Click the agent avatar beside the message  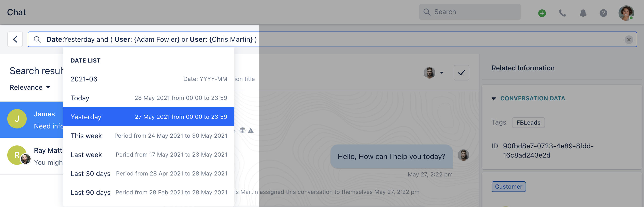[463, 155]
